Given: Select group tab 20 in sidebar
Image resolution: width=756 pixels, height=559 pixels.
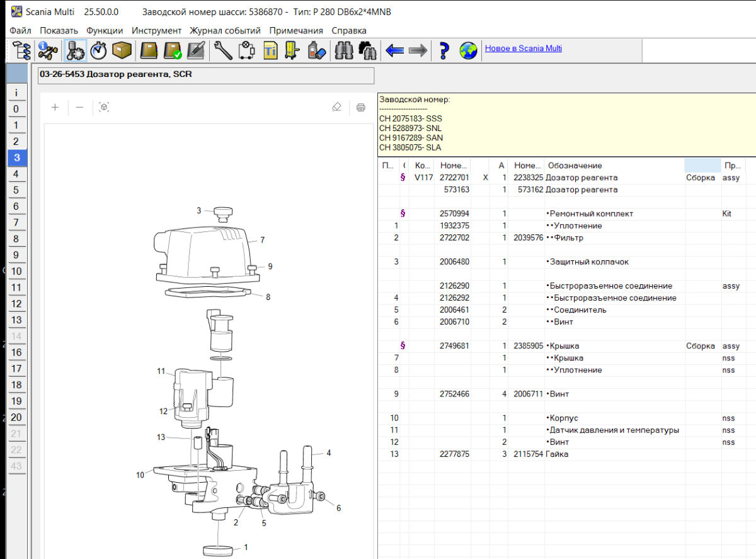Looking at the screenshot, I should click(17, 417).
